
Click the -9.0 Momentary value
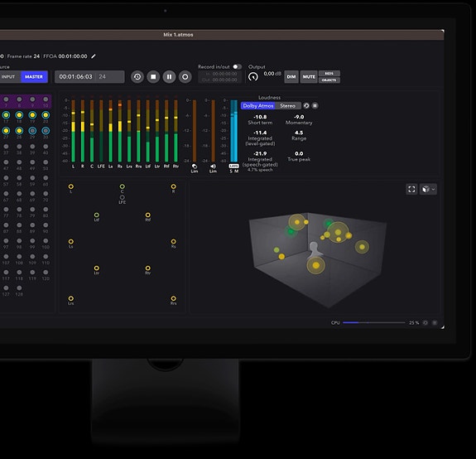[299, 117]
